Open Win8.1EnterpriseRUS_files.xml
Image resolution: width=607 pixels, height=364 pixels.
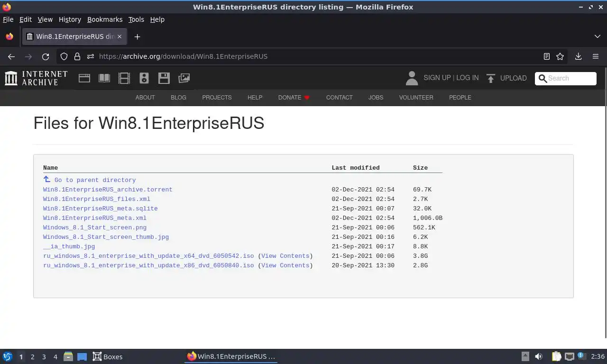pos(97,199)
